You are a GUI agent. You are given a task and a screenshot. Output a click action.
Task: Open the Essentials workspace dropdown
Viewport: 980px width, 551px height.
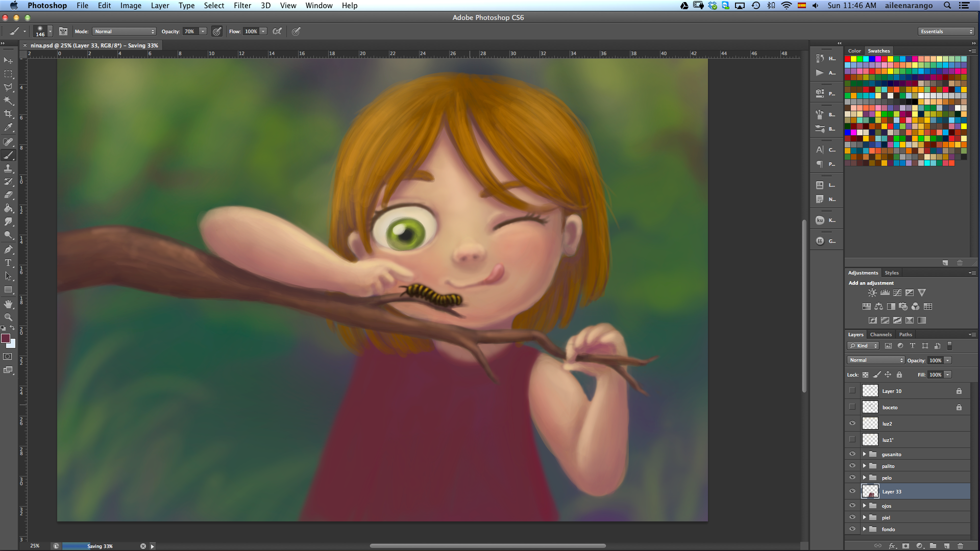pos(946,32)
